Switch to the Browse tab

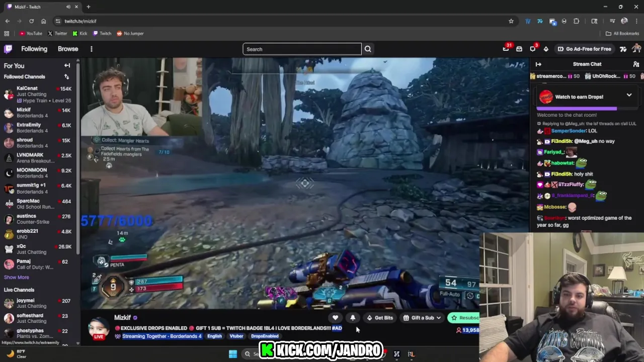point(68,49)
